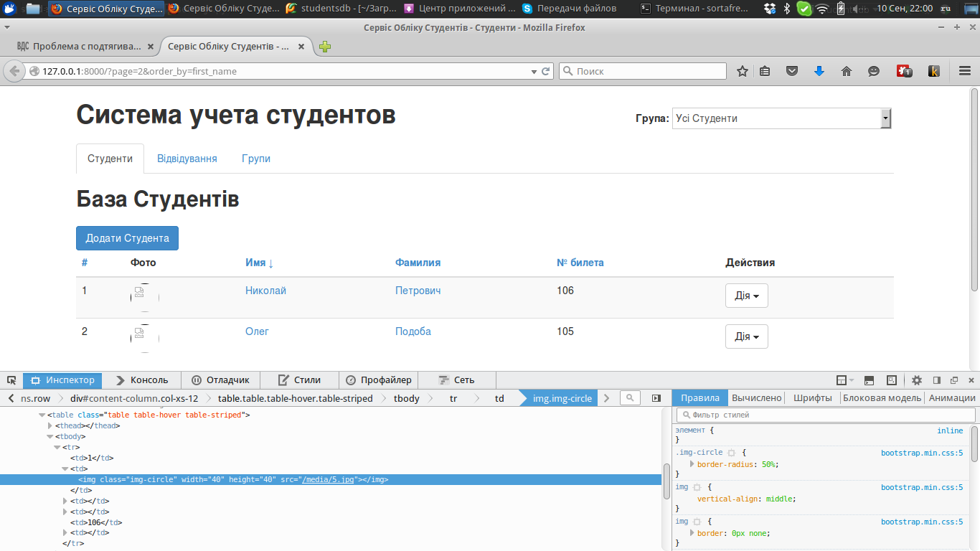Reload the page with the refresh icon
This screenshot has height=551, width=980.
(545, 71)
